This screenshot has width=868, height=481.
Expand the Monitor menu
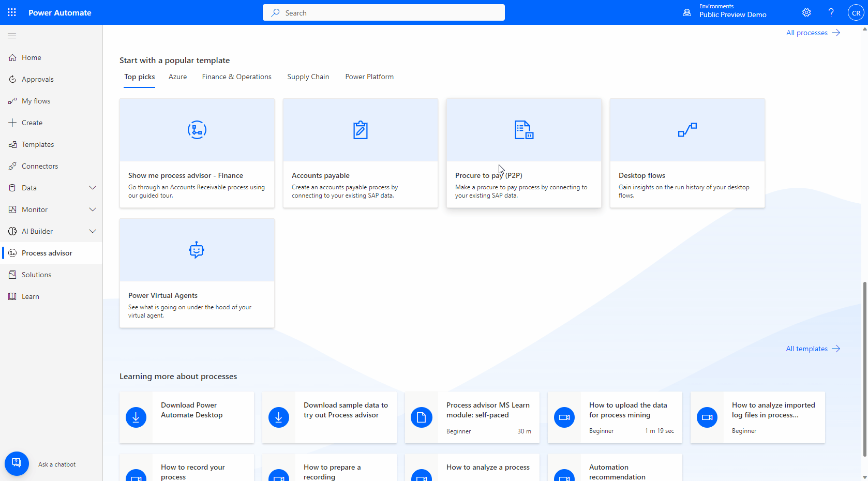pyautogui.click(x=93, y=209)
